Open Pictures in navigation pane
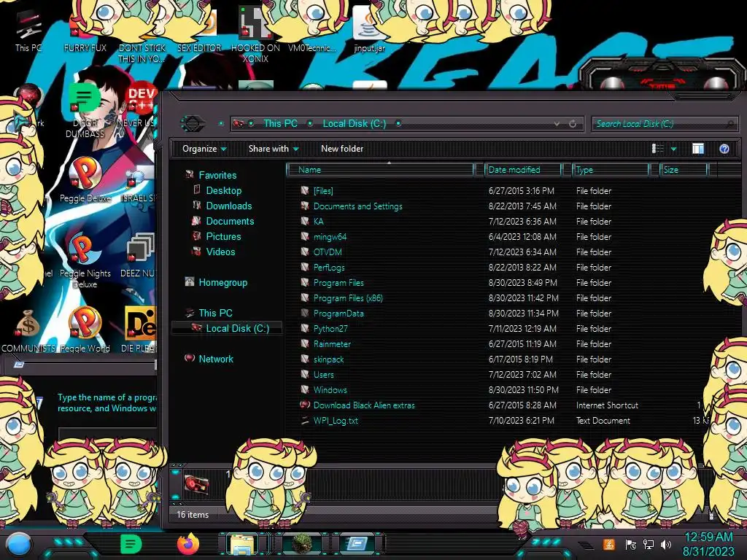The image size is (747, 560). coord(223,236)
